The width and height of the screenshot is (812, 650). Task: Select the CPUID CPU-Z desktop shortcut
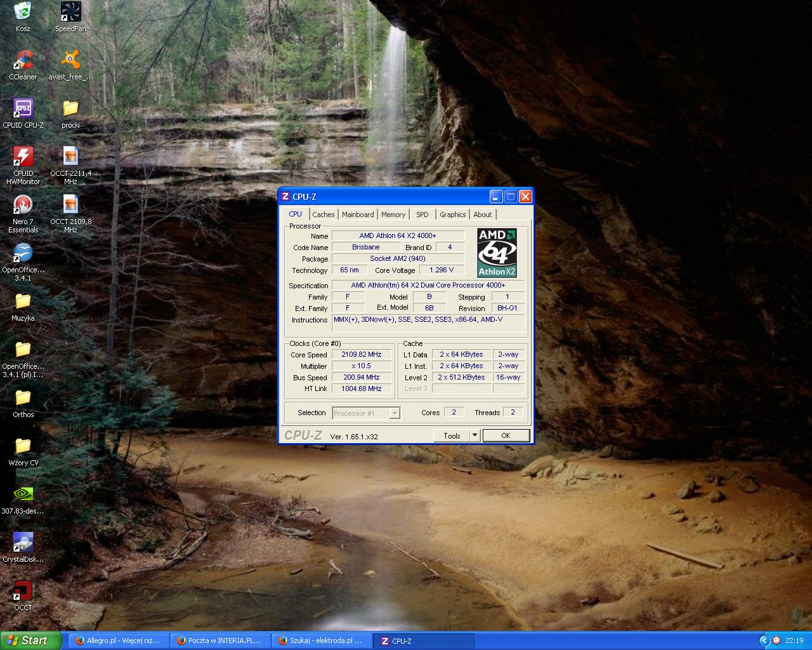tap(23, 108)
